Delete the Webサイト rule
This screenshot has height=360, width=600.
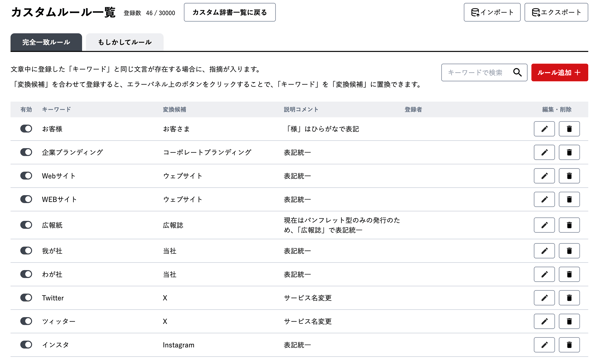[569, 176]
